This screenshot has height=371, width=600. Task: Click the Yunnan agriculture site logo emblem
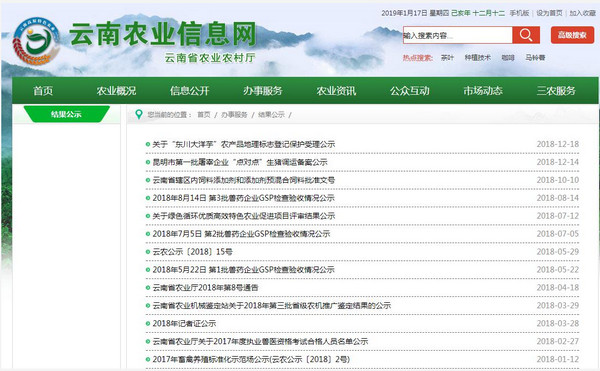tap(36, 41)
